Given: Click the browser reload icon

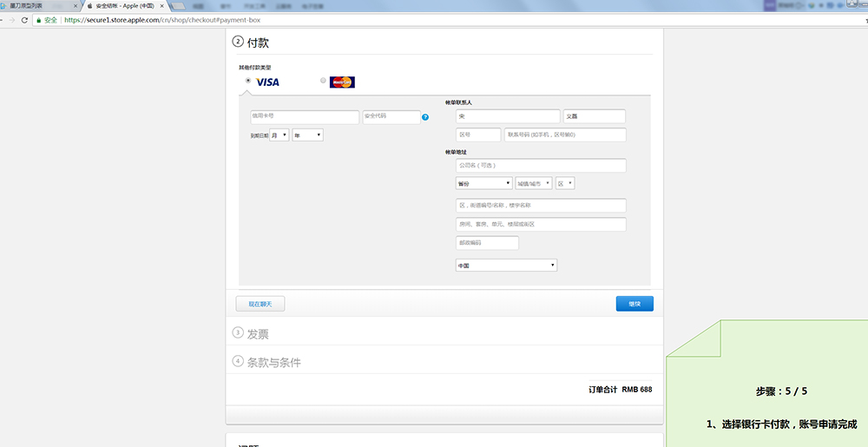Looking at the screenshot, I should [x=23, y=19].
